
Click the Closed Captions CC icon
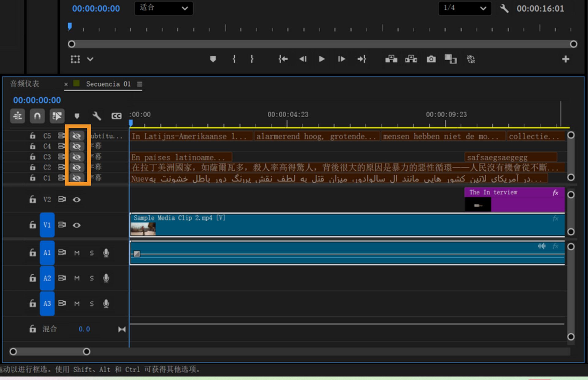click(x=116, y=116)
